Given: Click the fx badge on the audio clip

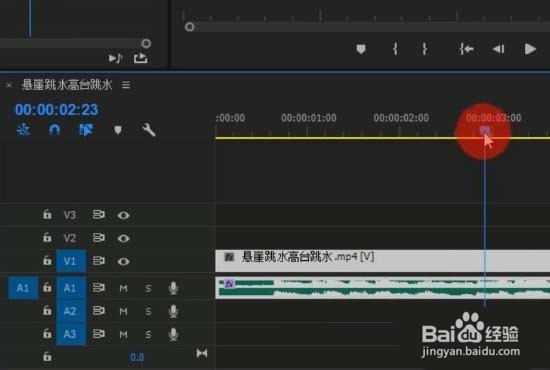Looking at the screenshot, I should (229, 283).
